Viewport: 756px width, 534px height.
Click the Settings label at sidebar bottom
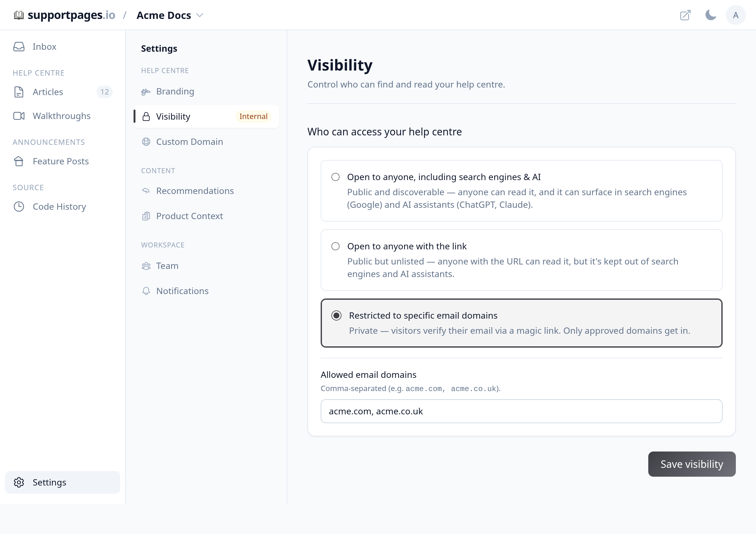49,482
